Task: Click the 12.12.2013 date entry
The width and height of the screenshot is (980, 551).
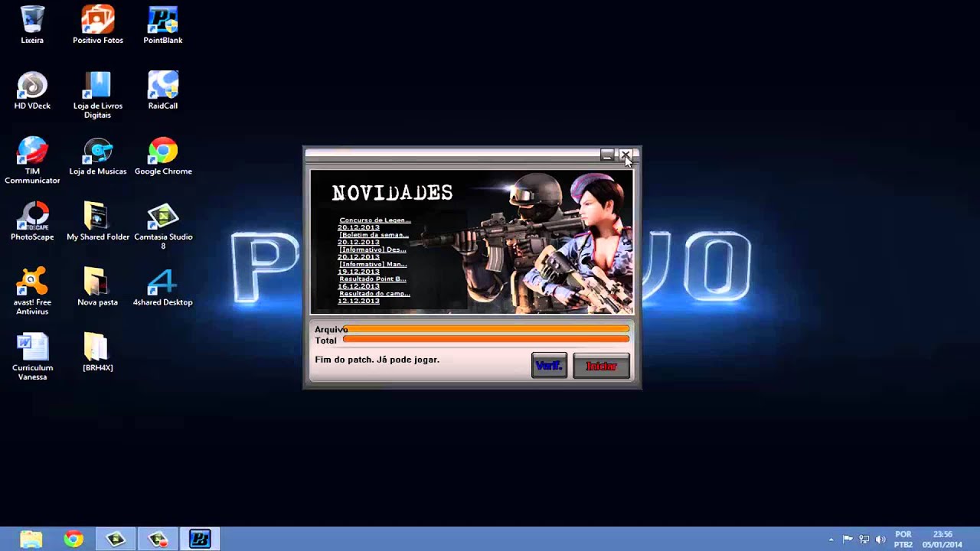Action: [358, 301]
